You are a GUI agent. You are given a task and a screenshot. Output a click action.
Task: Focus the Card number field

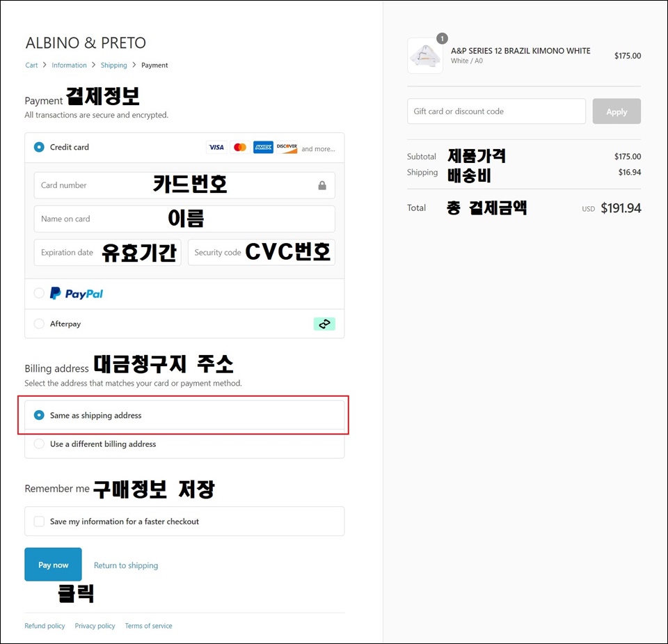(x=184, y=185)
